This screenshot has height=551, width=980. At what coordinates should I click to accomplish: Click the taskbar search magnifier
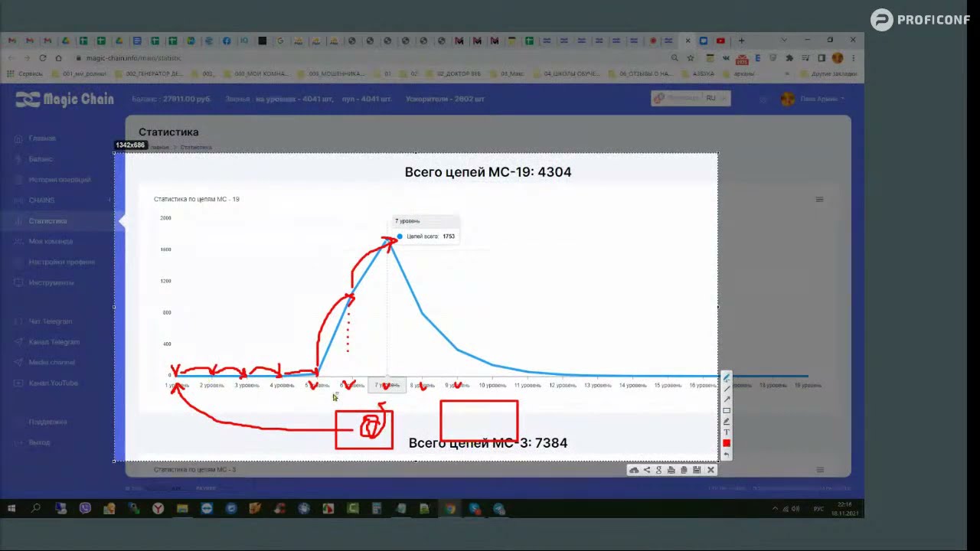pos(35,508)
